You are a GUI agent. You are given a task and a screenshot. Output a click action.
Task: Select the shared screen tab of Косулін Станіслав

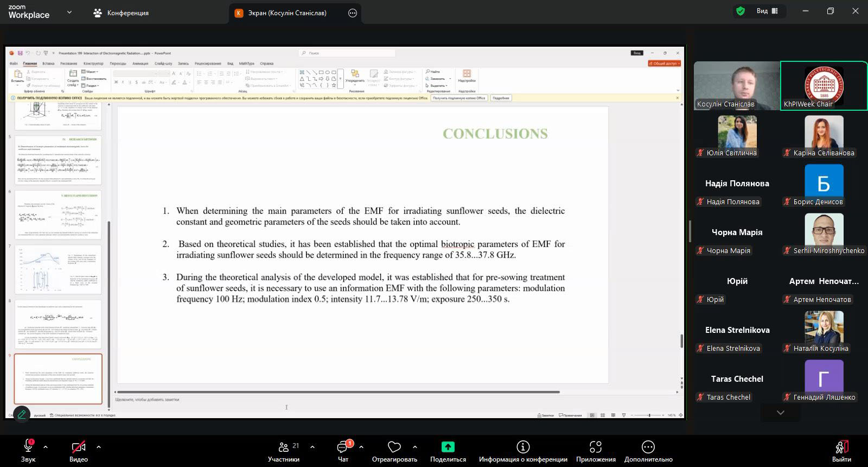click(288, 13)
